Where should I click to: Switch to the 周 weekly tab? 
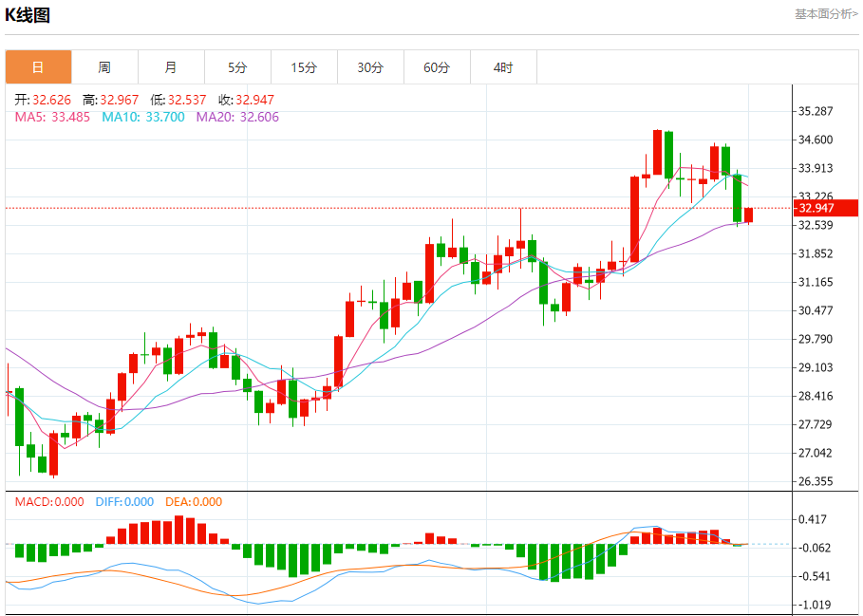[x=104, y=67]
